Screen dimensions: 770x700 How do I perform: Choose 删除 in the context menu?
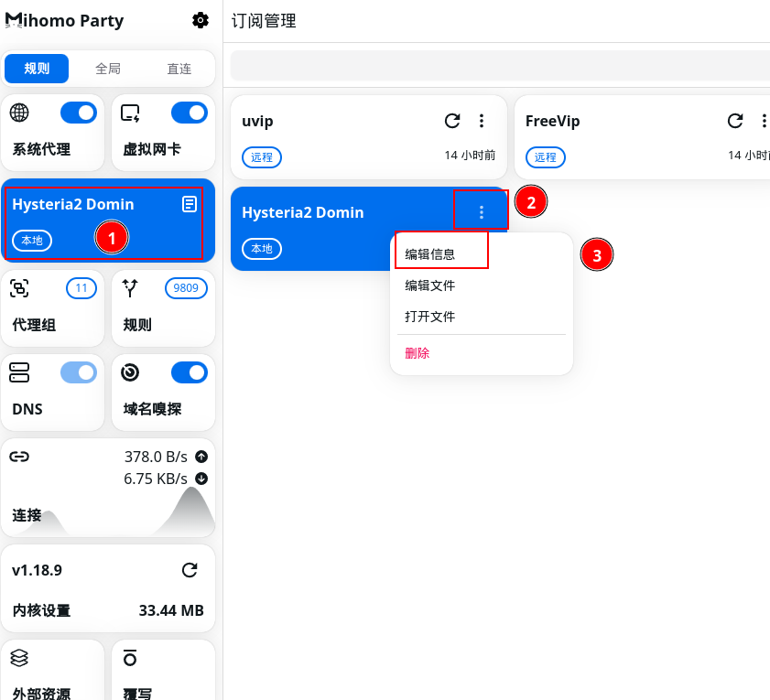tap(418, 353)
